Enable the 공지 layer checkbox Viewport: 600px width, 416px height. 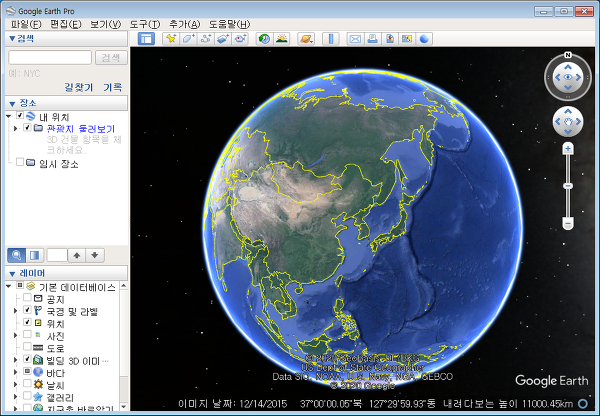[x=27, y=297]
